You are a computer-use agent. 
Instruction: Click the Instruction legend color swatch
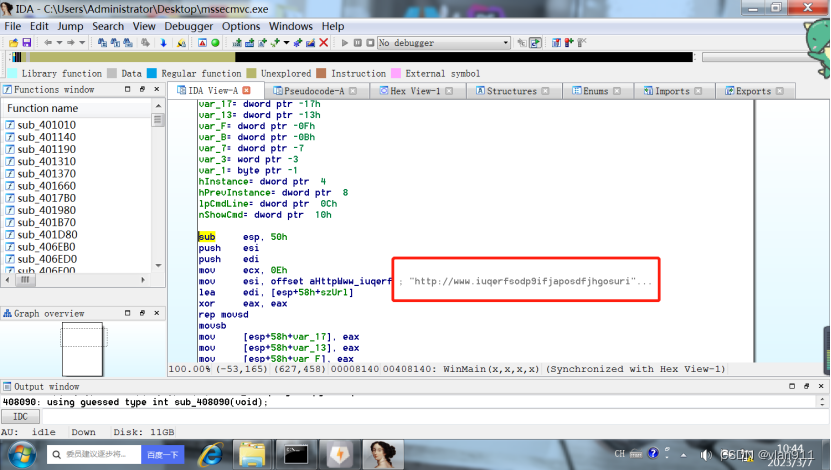321,73
